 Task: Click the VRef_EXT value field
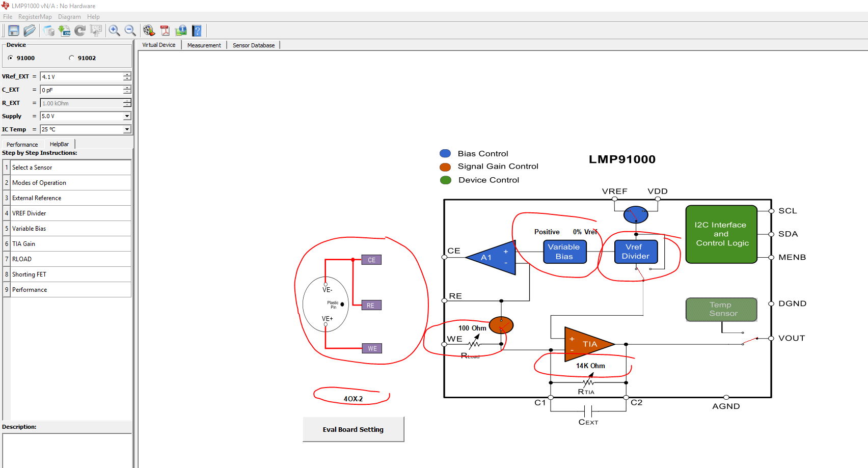[x=82, y=76]
